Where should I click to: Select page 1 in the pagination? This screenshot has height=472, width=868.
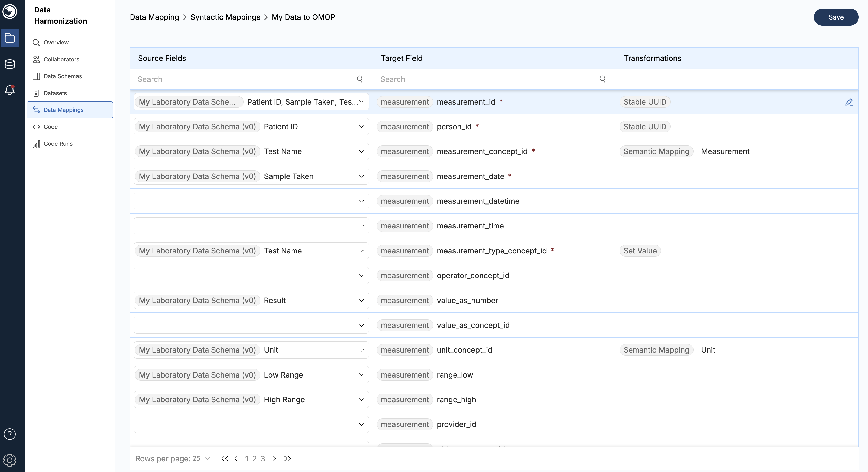[x=247, y=458]
